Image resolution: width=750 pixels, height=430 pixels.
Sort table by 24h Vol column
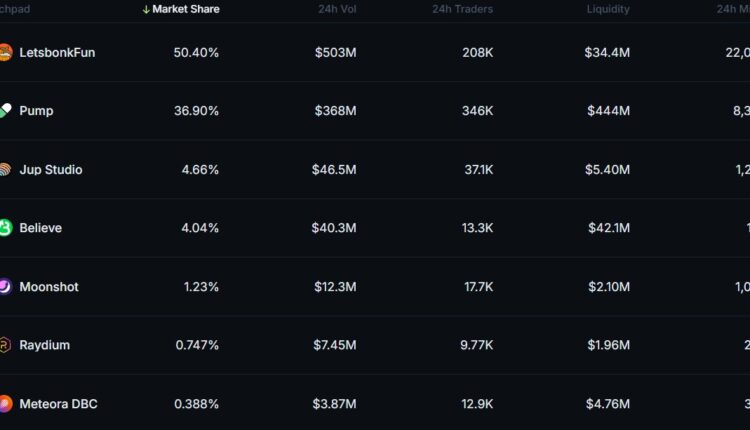[335, 9]
